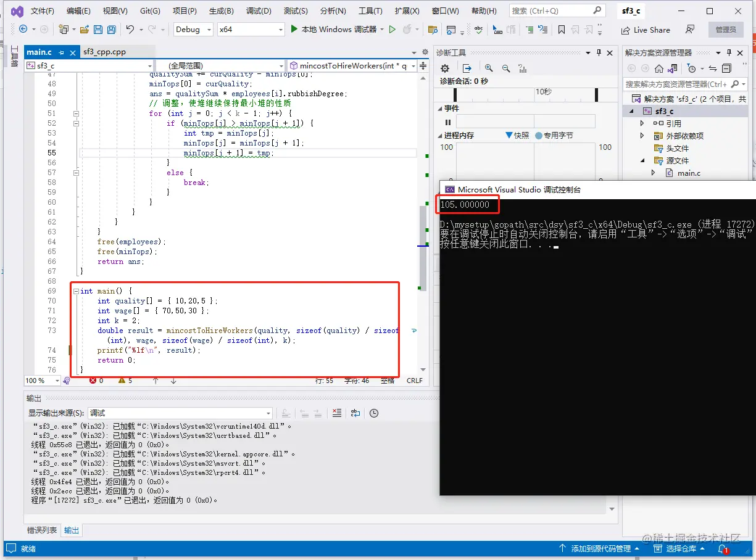The image size is (756, 560).
Task: Pin the 诊断工具 panel
Action: tap(599, 53)
